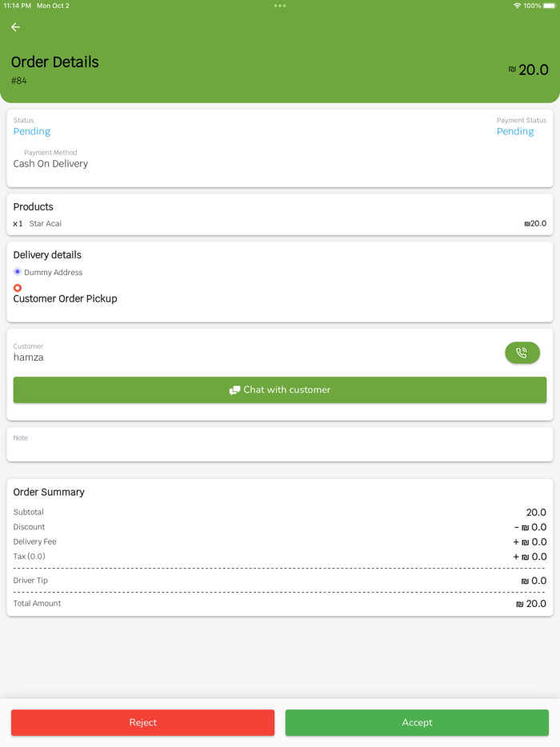Expand the Delivery details card
560x747 pixels.
pos(49,254)
